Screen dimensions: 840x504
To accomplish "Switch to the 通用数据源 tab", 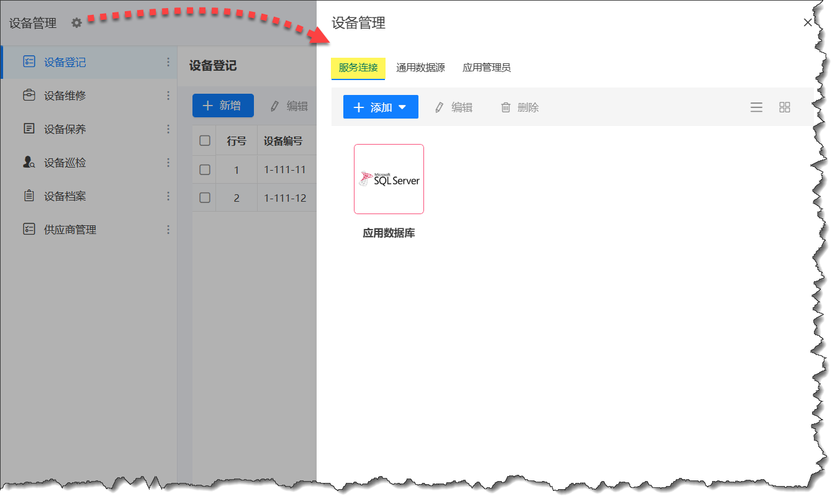I will tap(421, 68).
